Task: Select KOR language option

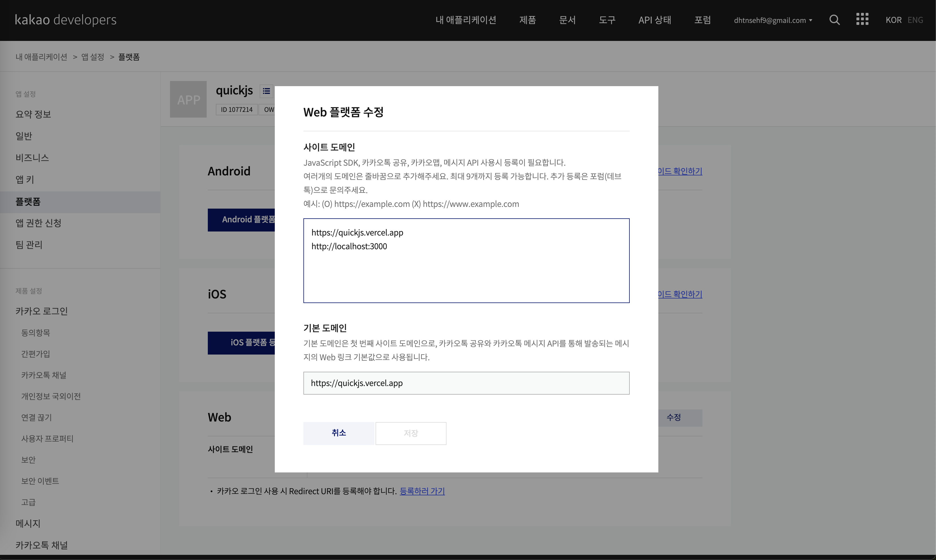Action: click(x=893, y=20)
